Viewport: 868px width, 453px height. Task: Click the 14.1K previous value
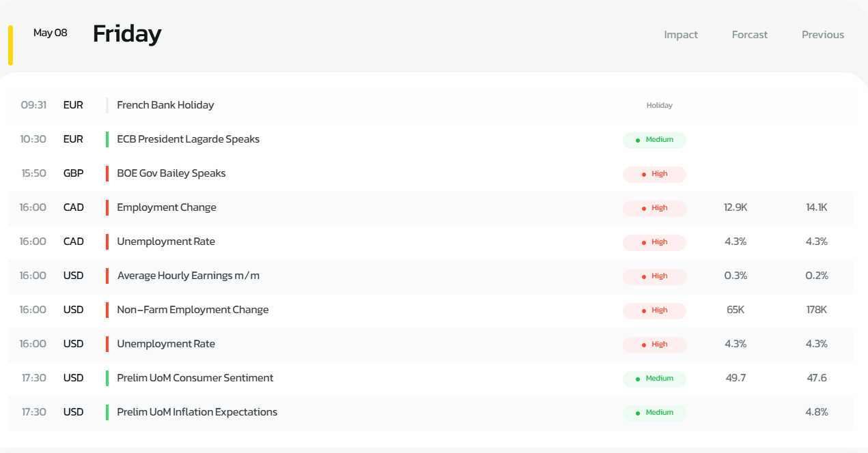tap(817, 207)
